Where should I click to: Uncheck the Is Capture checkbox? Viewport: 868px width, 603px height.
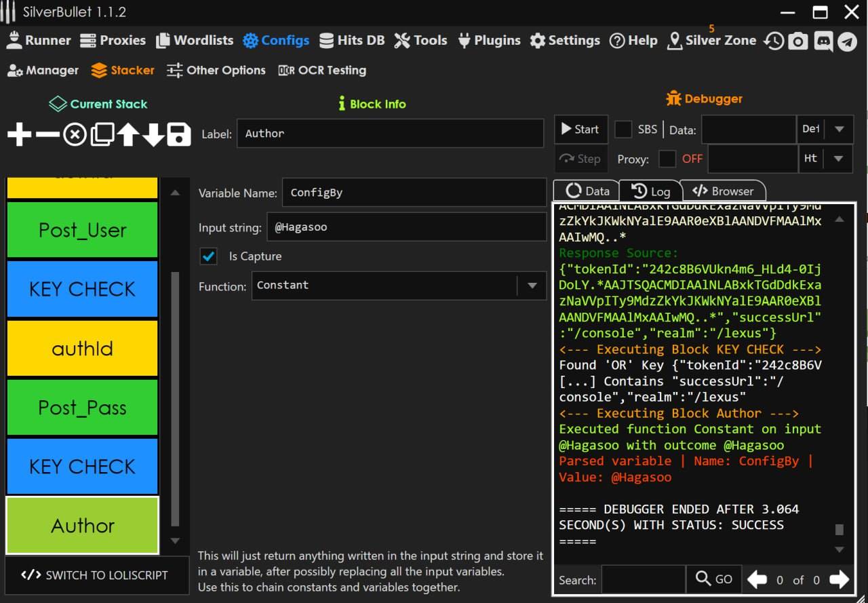[x=209, y=256]
